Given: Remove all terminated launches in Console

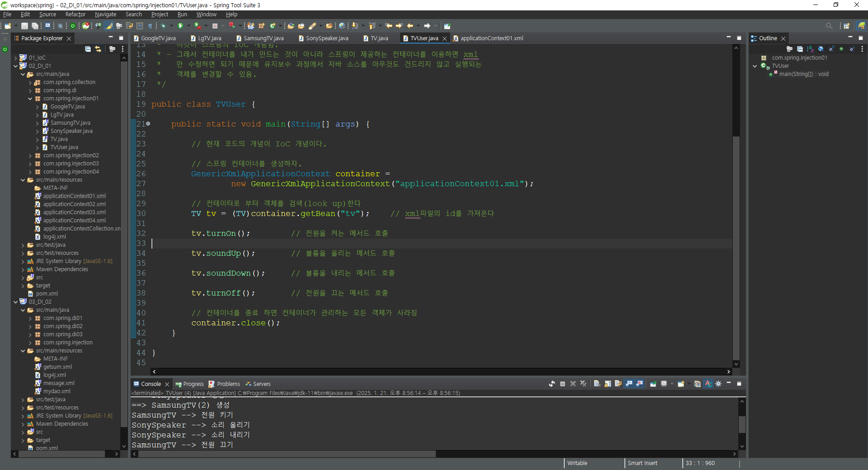Looking at the screenshot, I should click(x=583, y=384).
